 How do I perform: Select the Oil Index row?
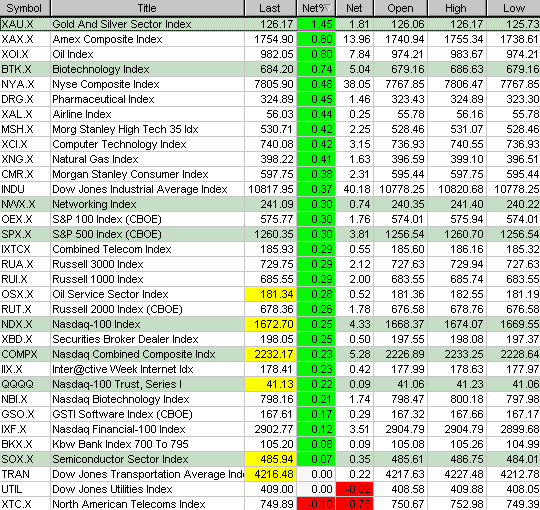[x=270, y=54]
